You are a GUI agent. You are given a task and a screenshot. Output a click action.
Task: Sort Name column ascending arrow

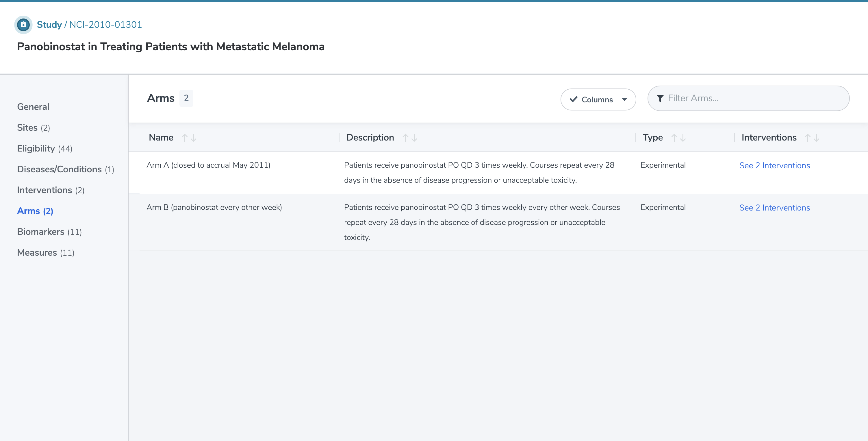pyautogui.click(x=185, y=138)
